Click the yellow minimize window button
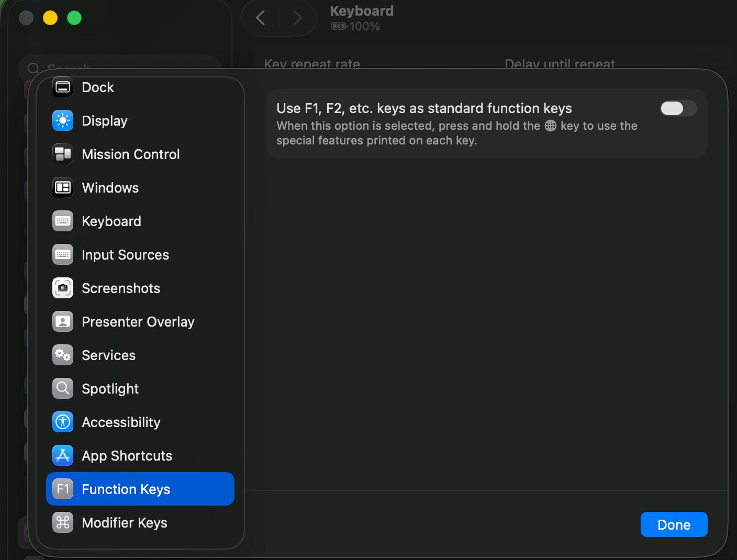 click(x=50, y=18)
